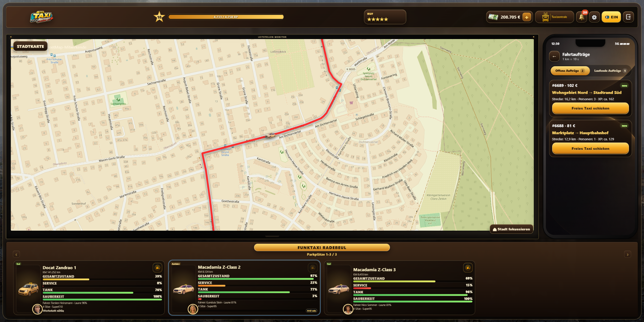
Task: Send free taxi for order #6688
Action: [x=590, y=149]
